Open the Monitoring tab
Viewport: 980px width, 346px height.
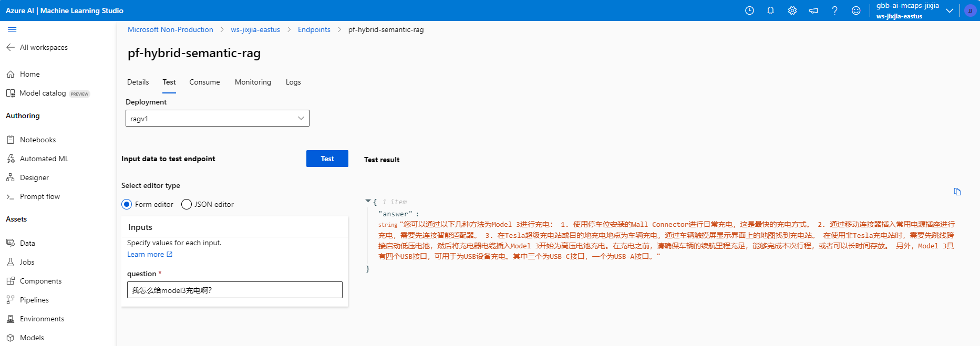click(x=253, y=82)
